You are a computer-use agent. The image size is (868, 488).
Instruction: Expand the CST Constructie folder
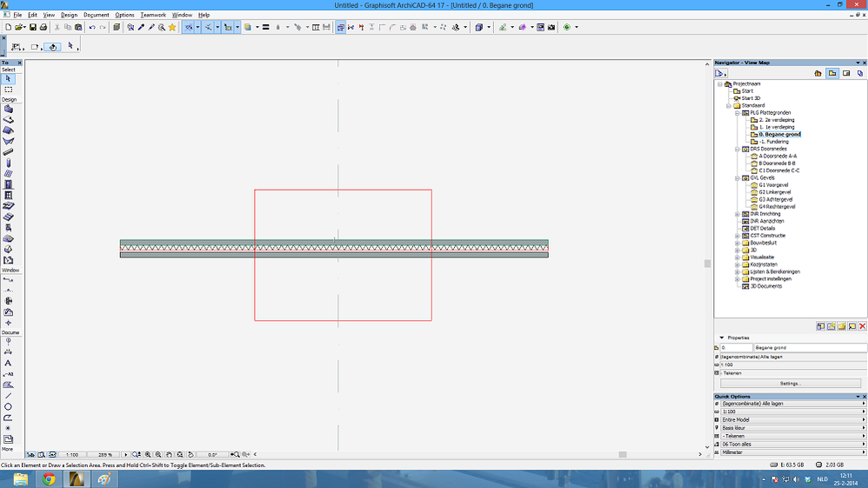point(738,236)
